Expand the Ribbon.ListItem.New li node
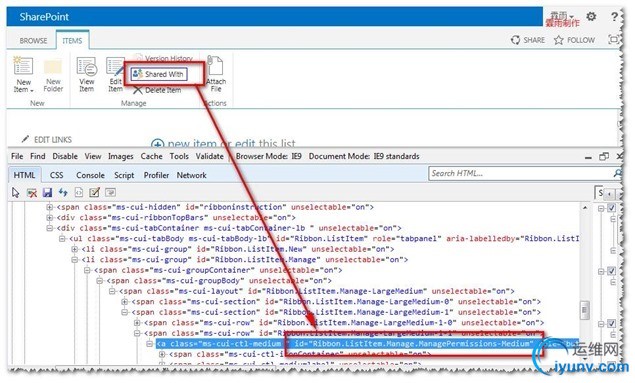The image size is (635, 383). tap(75, 249)
